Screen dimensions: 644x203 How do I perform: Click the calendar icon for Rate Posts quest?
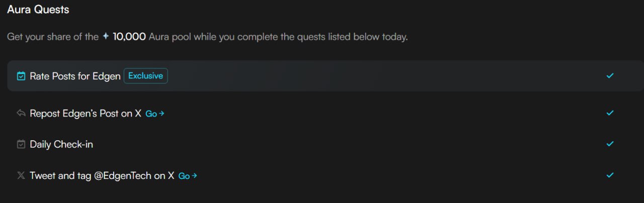[21, 76]
